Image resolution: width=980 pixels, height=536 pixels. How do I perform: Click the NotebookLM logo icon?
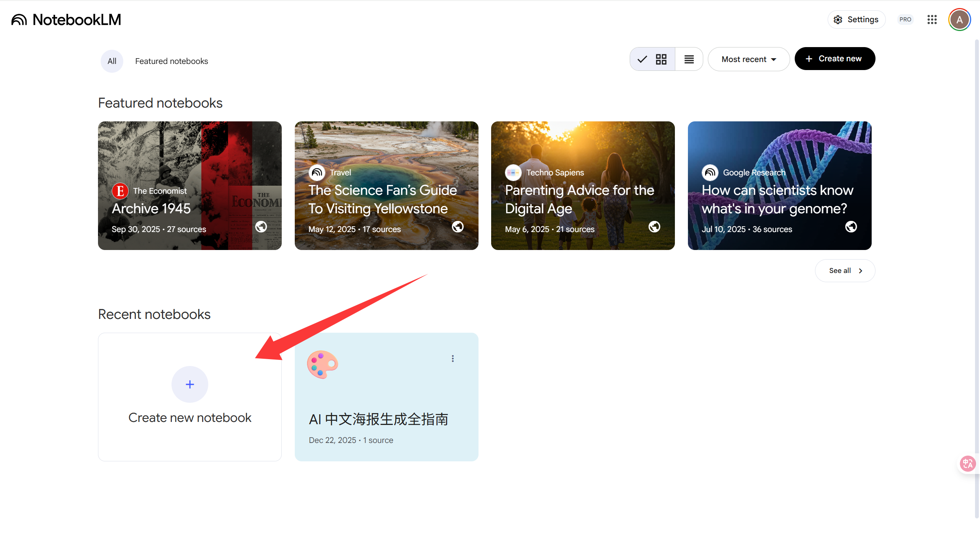19,20
